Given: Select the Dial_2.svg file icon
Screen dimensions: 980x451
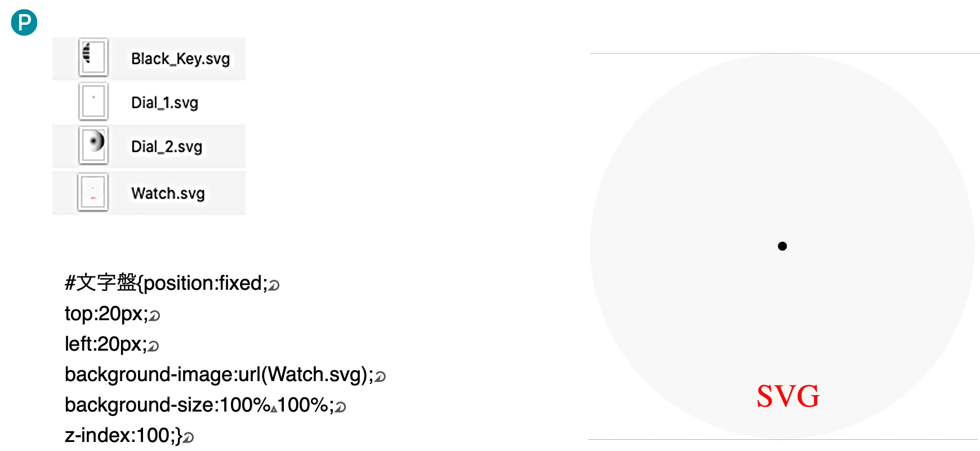Looking at the screenshot, I should coord(93,145).
